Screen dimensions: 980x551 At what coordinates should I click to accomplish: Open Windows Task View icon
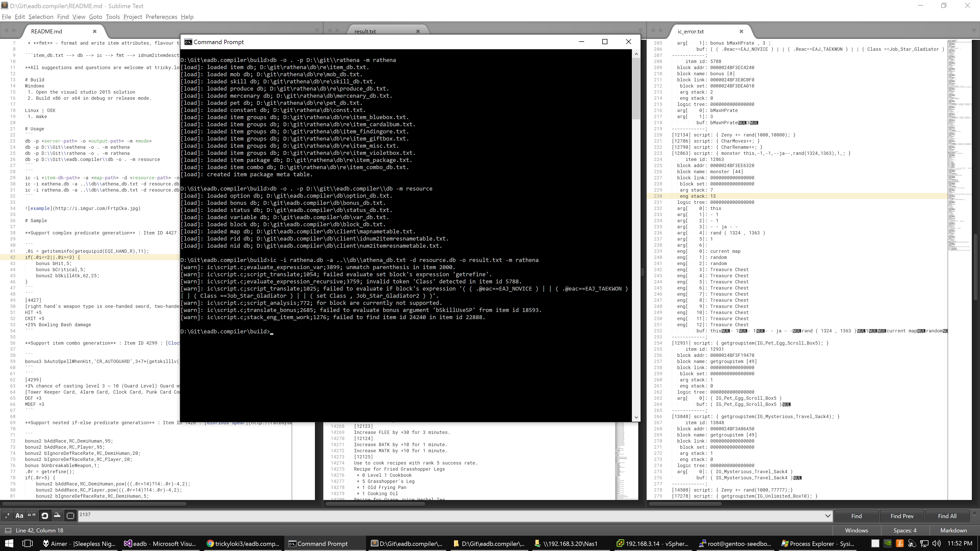27,544
